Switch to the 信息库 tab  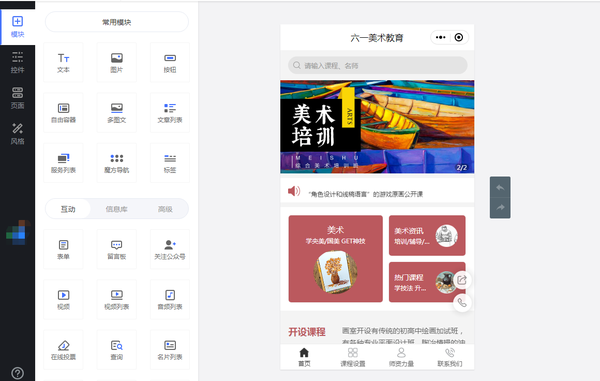click(x=117, y=209)
